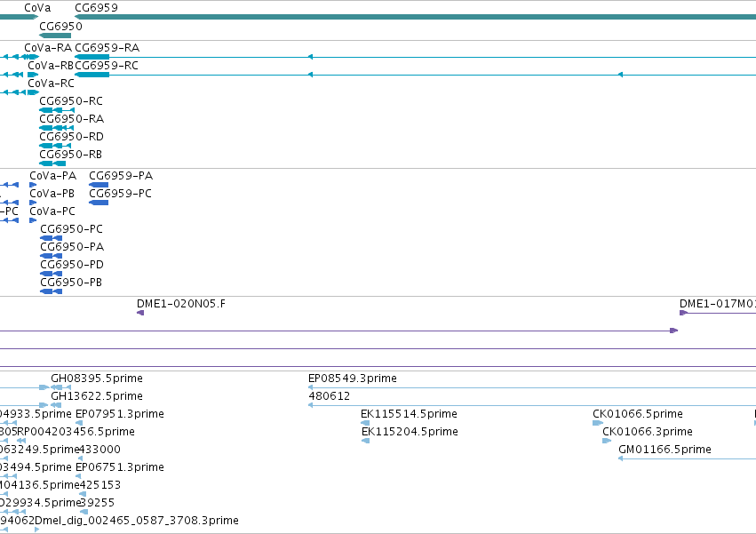Select the CG6950-PB protein glyph
Screen dimensions: 756x534
(x=52, y=291)
